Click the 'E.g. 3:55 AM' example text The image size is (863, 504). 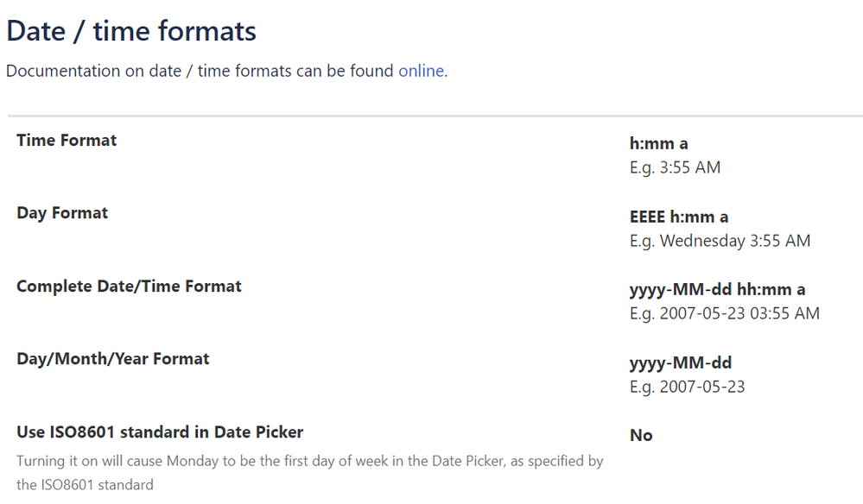(675, 167)
